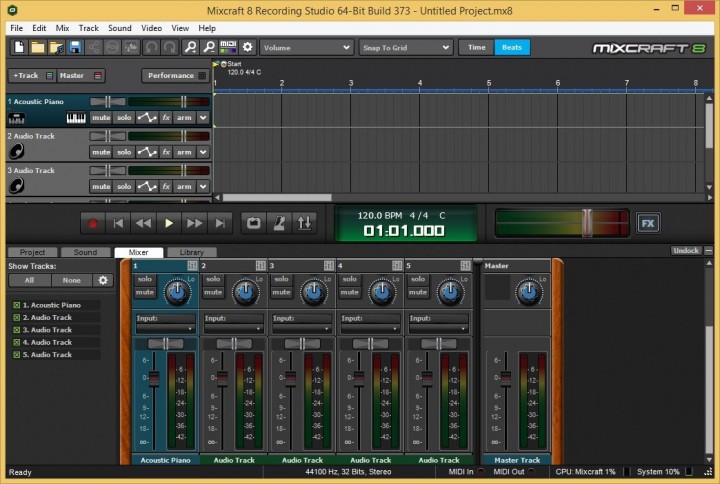Uncheck 4. Audio Track in Show Tracks
Viewport: 720px width, 484px height.
(x=17, y=342)
